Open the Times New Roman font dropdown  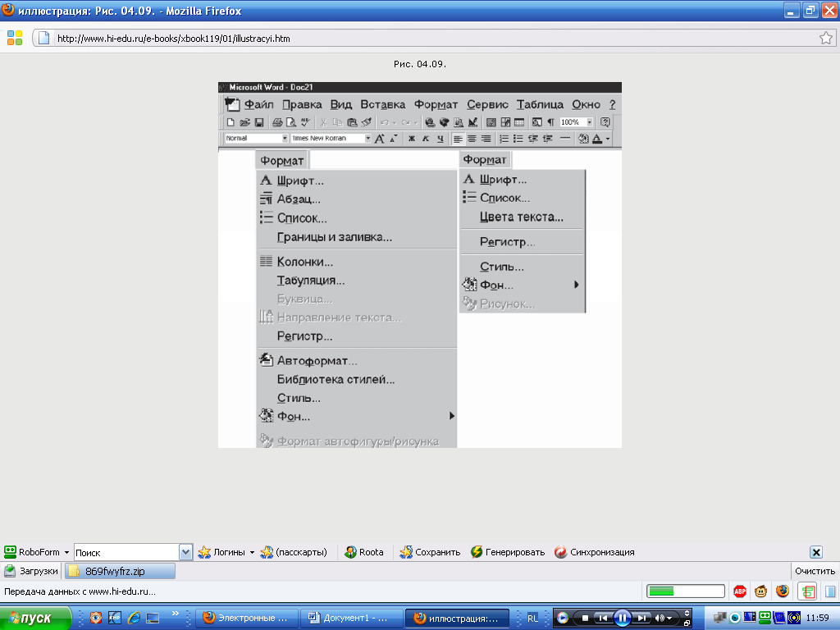pos(368,138)
